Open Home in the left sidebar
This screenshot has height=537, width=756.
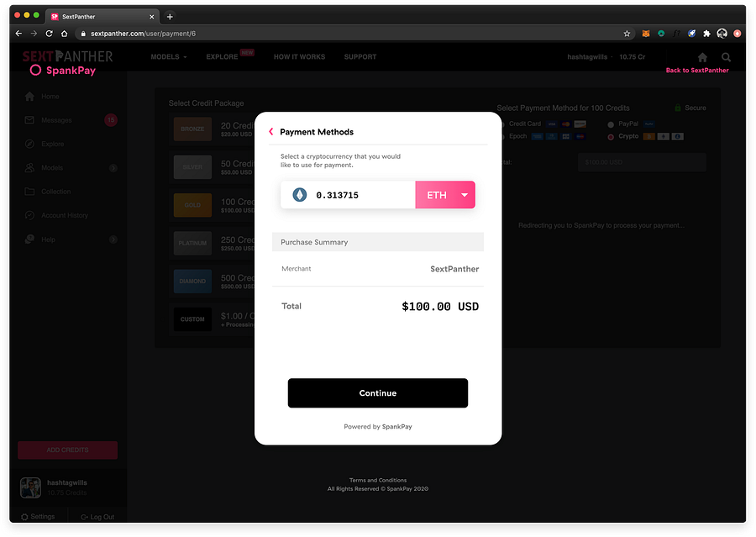tap(50, 97)
